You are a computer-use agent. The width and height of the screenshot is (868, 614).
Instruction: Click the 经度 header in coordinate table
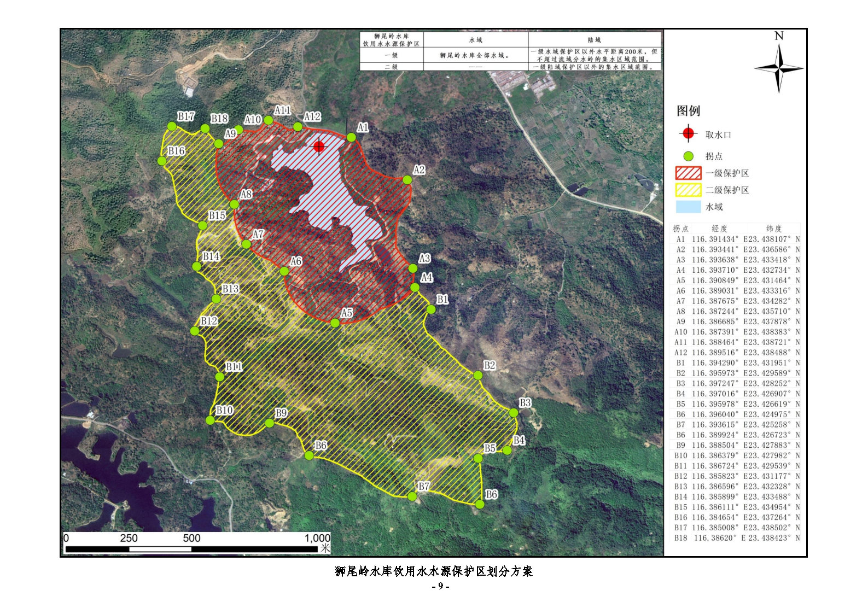[720, 229]
